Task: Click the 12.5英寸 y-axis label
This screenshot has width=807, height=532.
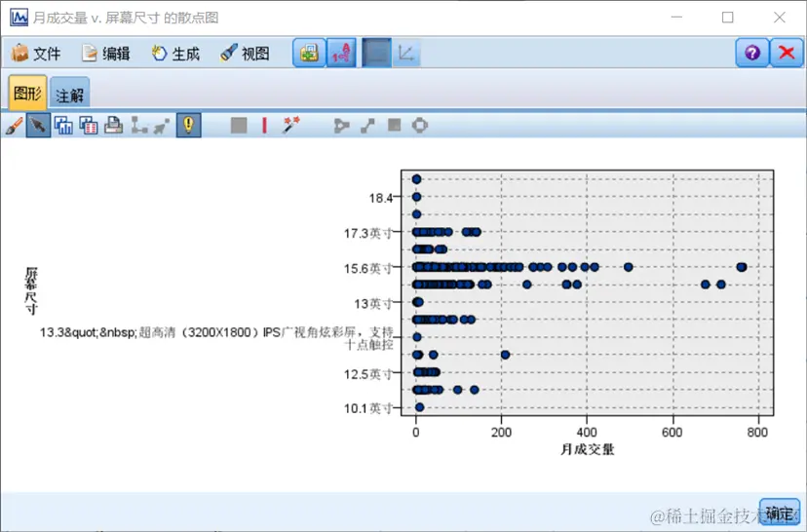Action: click(368, 374)
